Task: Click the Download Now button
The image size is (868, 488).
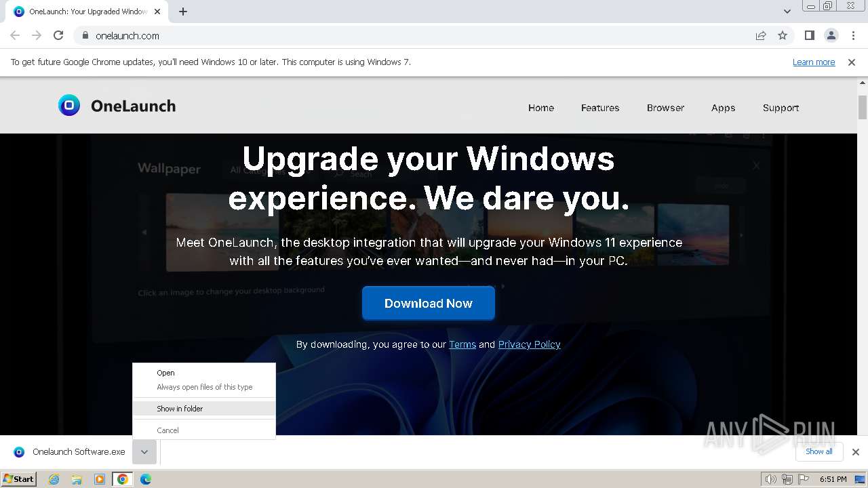Action: pos(429,303)
